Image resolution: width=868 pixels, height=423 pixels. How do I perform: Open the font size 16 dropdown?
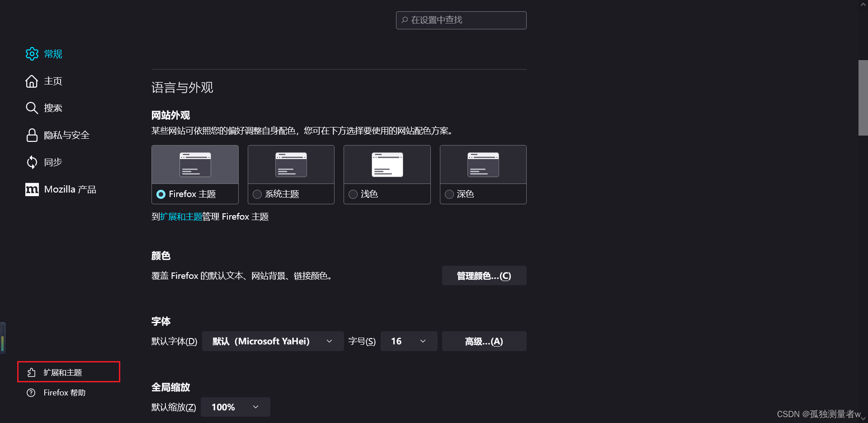coord(409,341)
